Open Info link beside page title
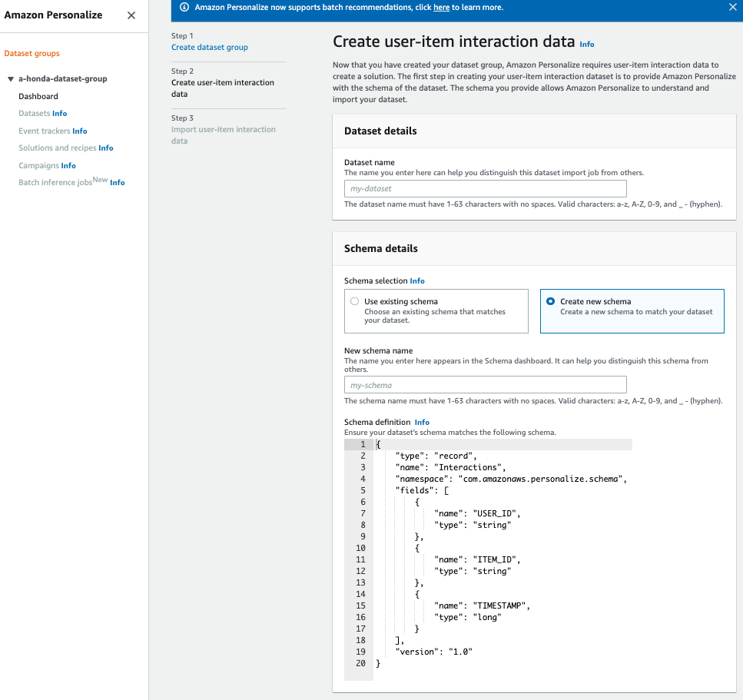Viewport: 743px width, 700px height. 586,44
